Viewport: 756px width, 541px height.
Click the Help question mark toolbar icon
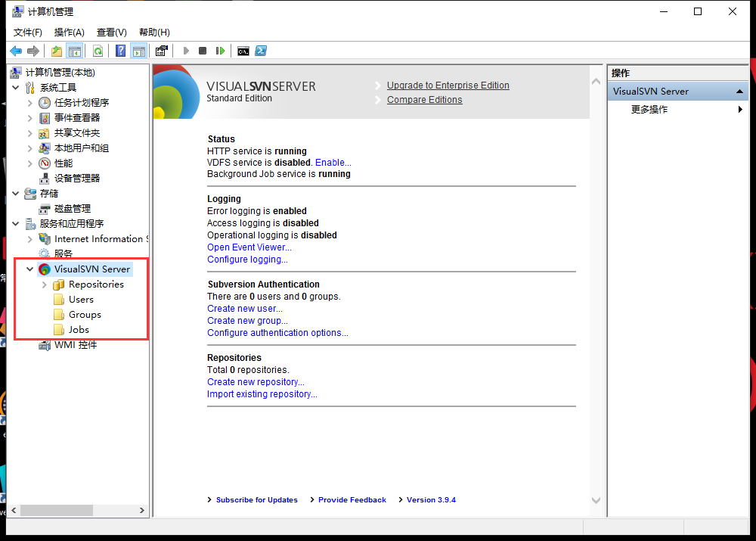120,51
